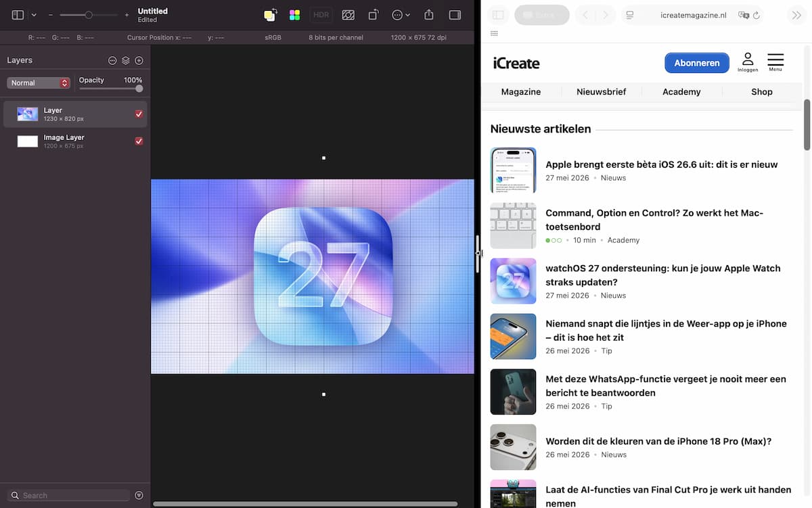This screenshot has height=508, width=812.
Task: Click the Share icon in Pixelmator
Action: [x=428, y=14]
